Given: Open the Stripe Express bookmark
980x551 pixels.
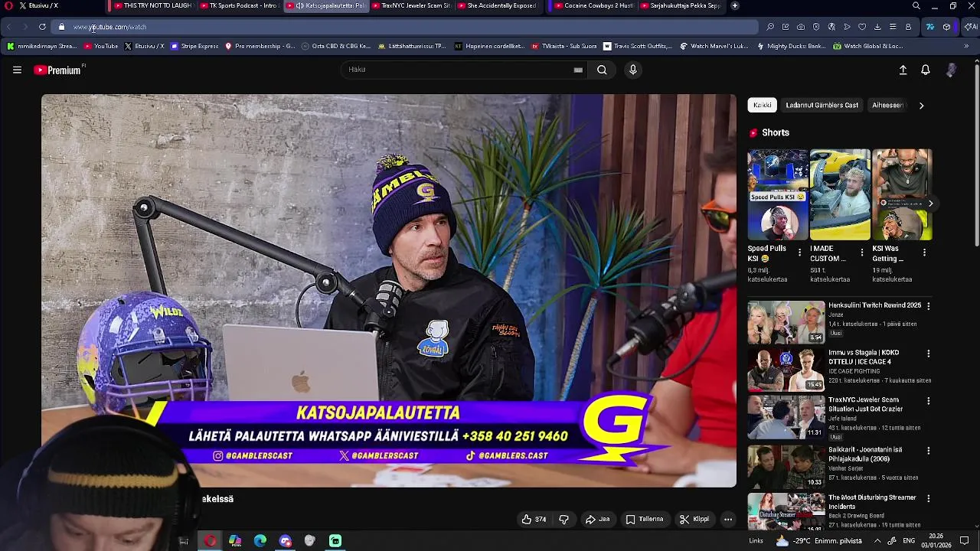Looking at the screenshot, I should tap(194, 46).
